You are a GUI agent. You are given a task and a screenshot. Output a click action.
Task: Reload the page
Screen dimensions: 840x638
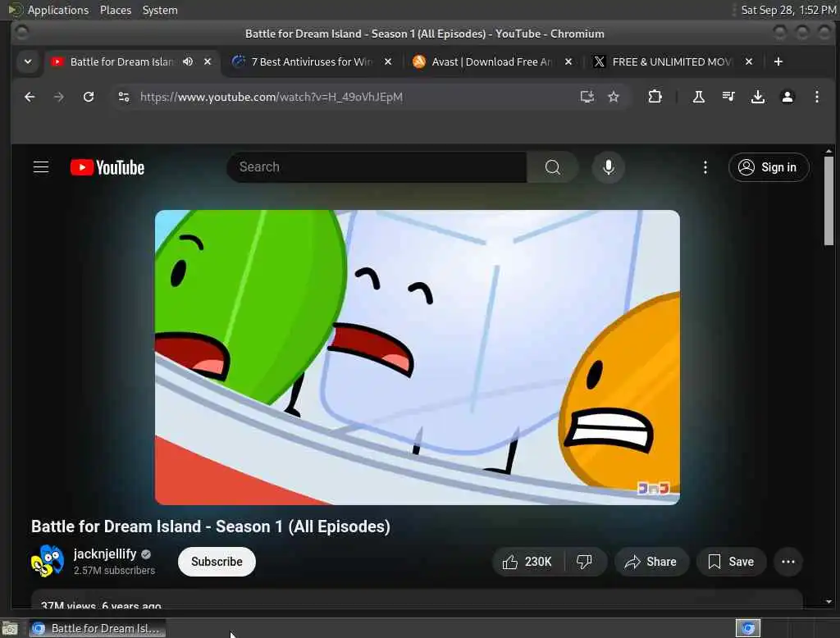[89, 97]
